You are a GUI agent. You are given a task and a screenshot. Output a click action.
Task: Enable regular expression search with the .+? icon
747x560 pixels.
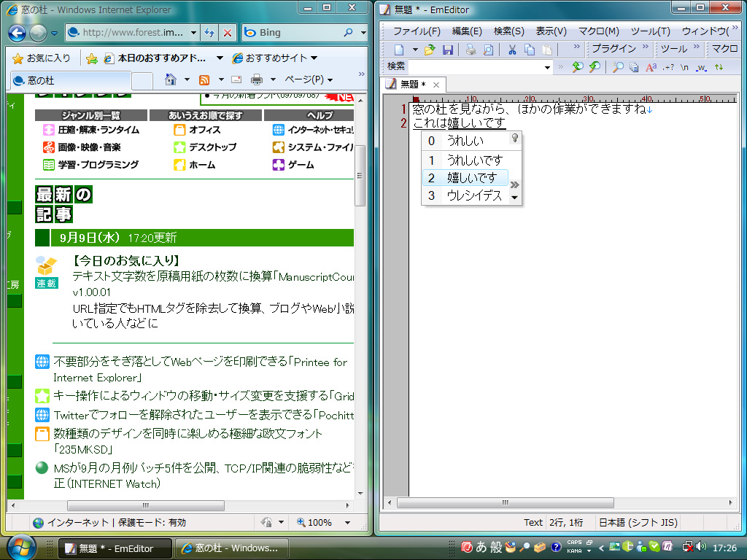pyautogui.click(x=667, y=66)
